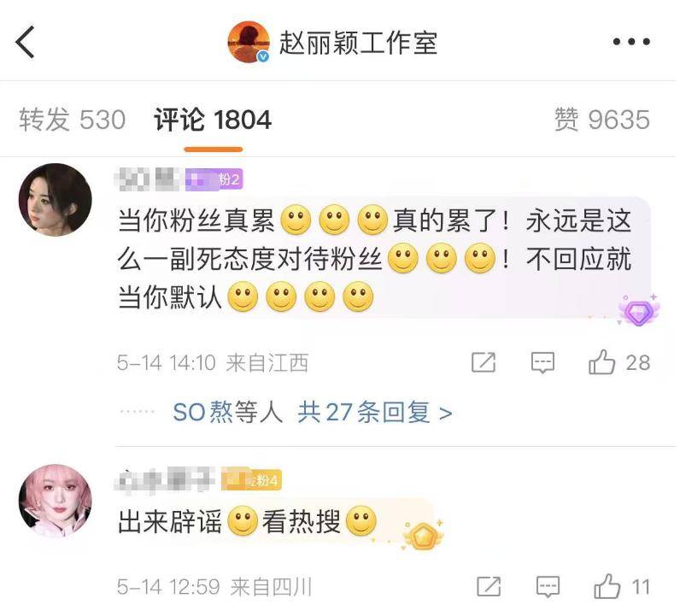The width and height of the screenshot is (680, 616).
Task: Share the 5-14 14:10 comment
Action: tap(484, 362)
